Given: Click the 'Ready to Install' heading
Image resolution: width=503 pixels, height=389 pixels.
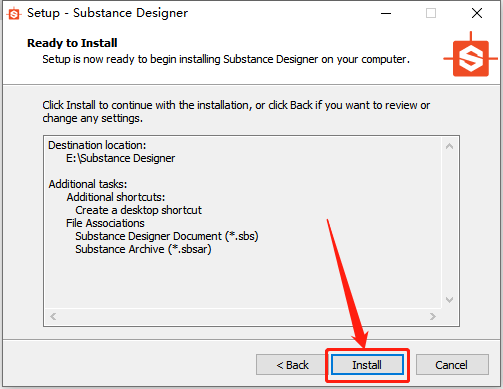Looking at the screenshot, I should (x=72, y=43).
